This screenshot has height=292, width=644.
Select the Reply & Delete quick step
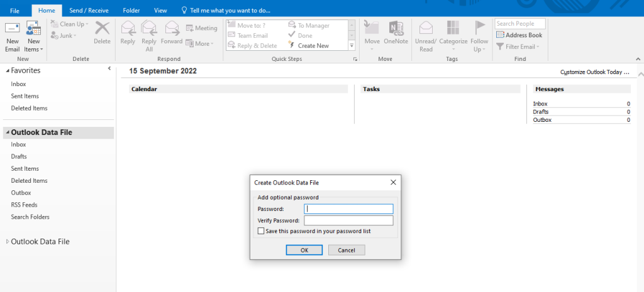coord(252,45)
